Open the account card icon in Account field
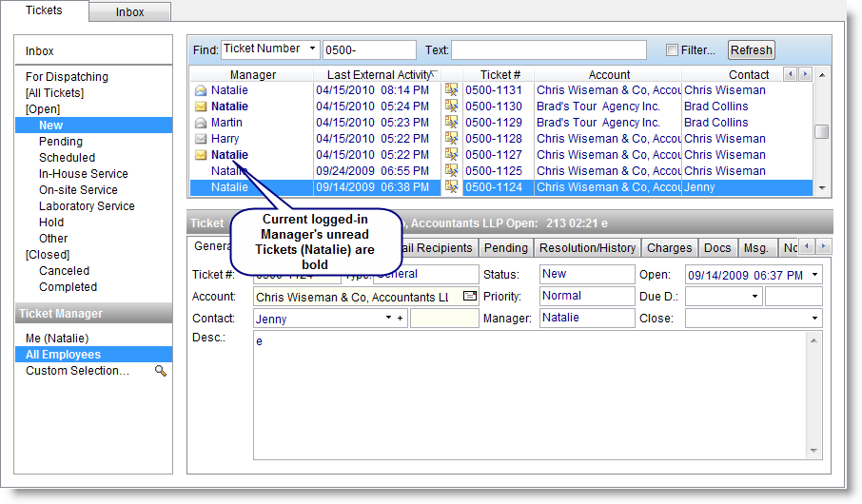862x504 pixels. [x=469, y=297]
